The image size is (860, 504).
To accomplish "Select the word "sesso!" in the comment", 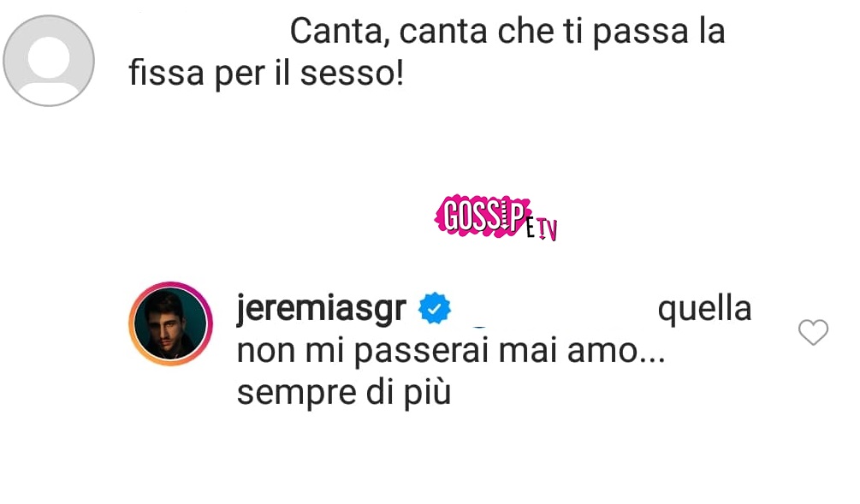I will 352,74.
